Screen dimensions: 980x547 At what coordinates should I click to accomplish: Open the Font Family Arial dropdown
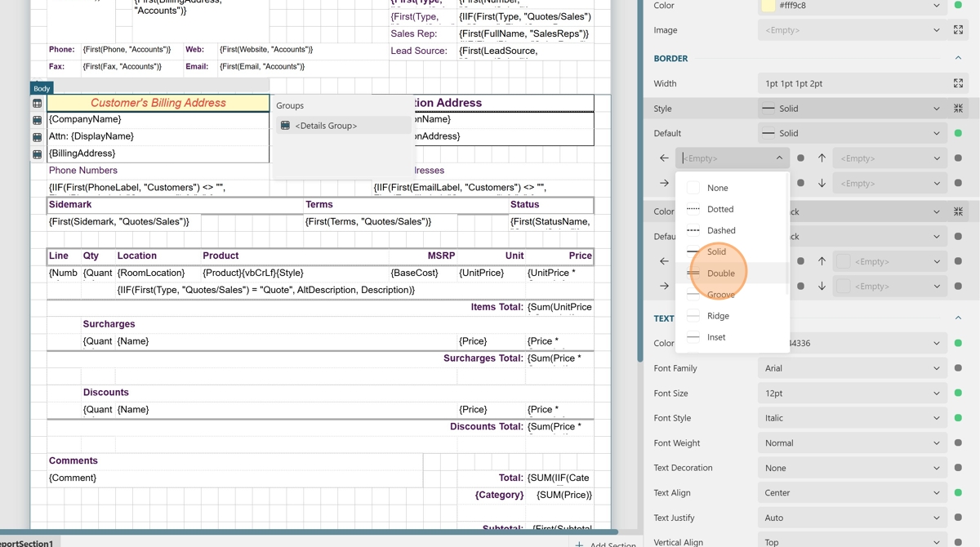coord(852,368)
